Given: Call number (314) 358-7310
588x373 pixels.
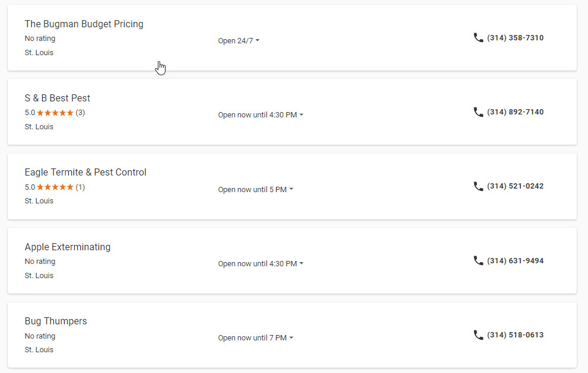Looking at the screenshot, I should pos(515,37).
